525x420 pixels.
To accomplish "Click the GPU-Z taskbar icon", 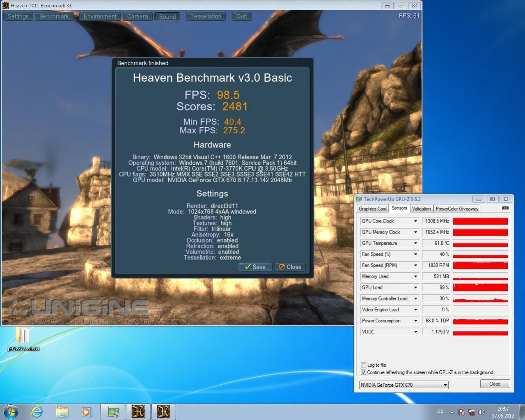I will pos(113,412).
